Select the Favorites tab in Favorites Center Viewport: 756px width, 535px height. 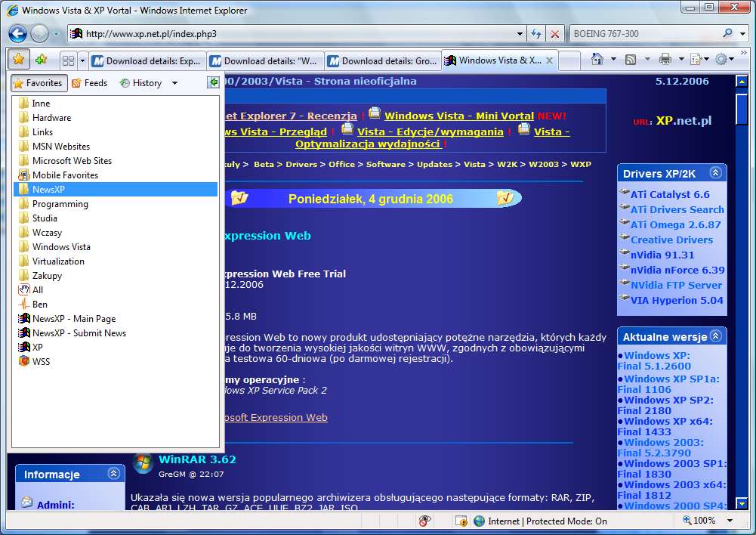pyautogui.click(x=38, y=83)
